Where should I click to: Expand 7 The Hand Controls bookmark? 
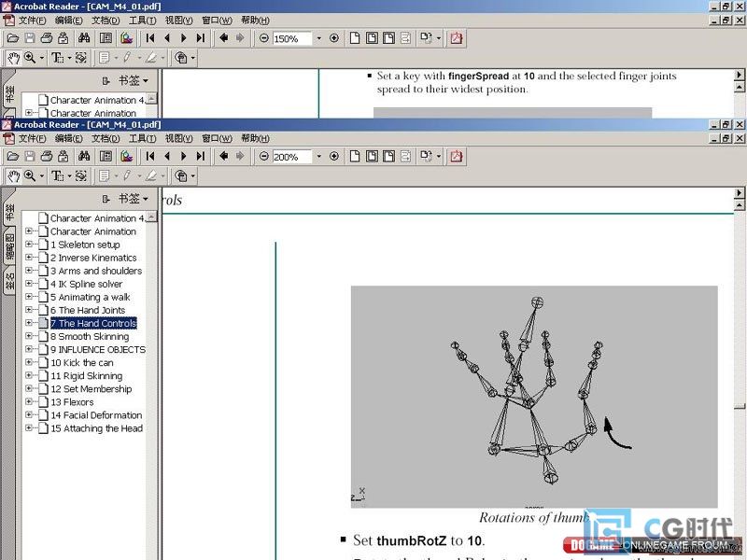(x=29, y=323)
